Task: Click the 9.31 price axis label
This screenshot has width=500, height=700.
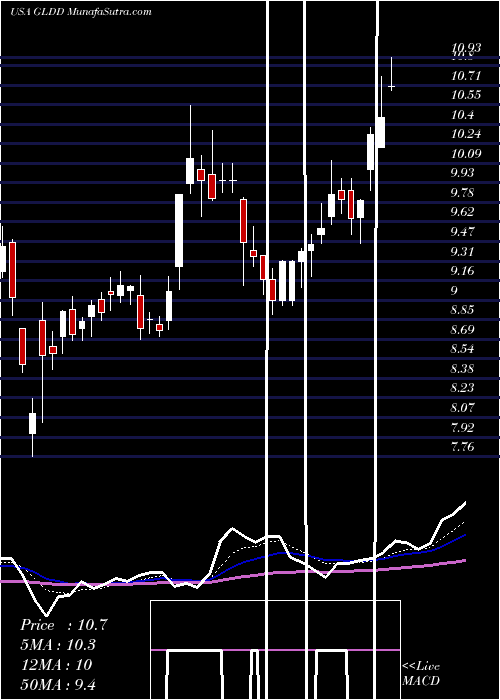Action: click(x=462, y=252)
